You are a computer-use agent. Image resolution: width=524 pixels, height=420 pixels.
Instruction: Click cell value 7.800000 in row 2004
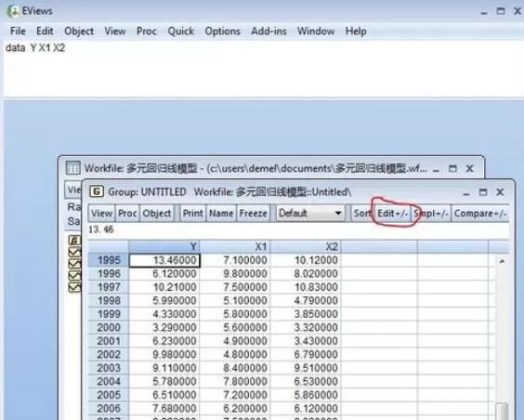[235, 381]
